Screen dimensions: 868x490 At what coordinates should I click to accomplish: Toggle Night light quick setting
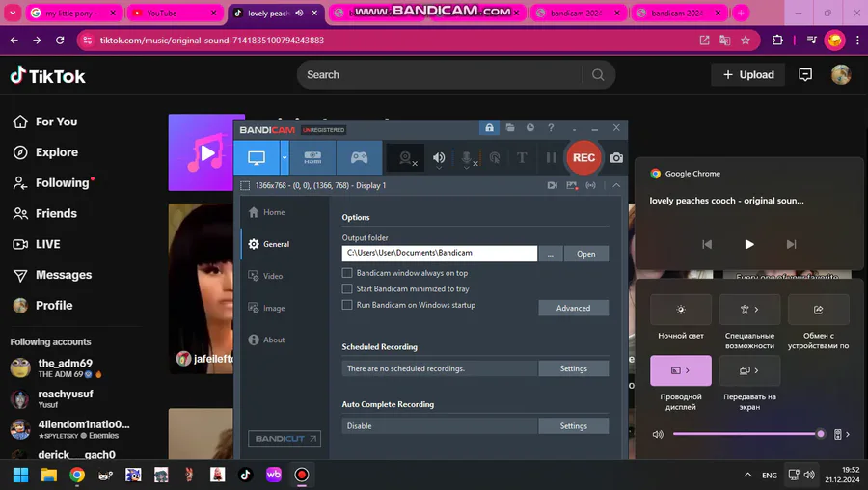(x=681, y=310)
